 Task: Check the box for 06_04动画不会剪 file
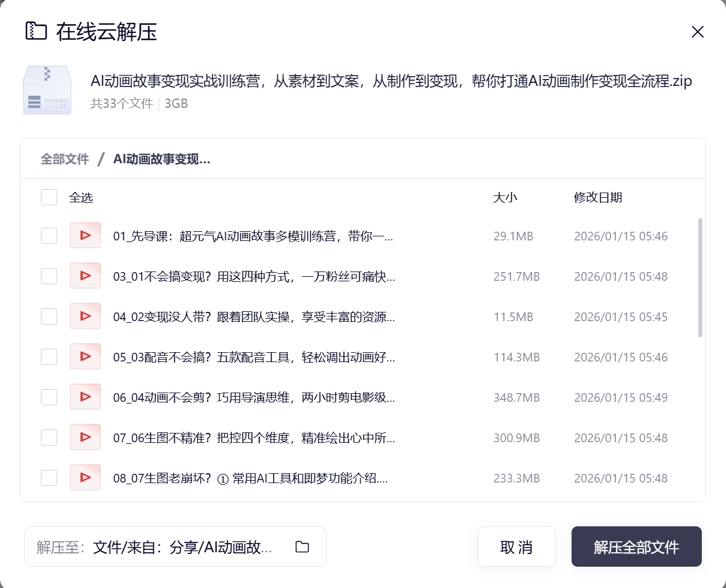49,397
